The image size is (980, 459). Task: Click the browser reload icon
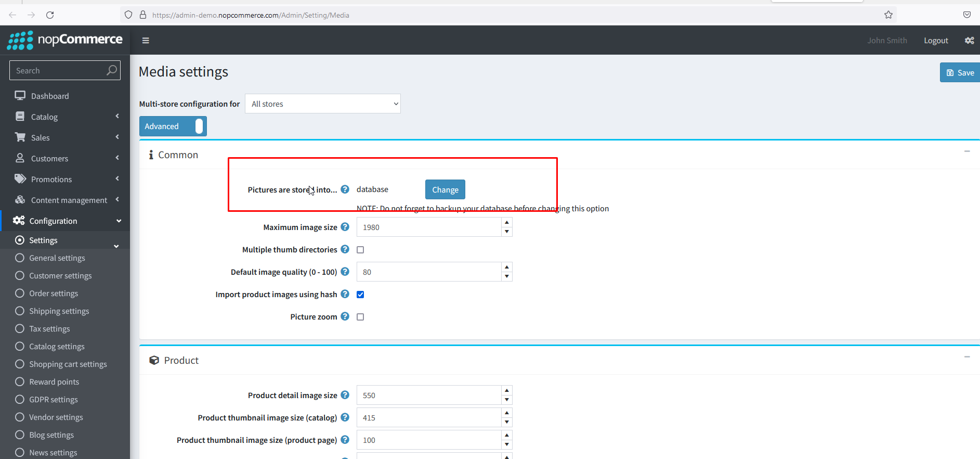coord(50,15)
